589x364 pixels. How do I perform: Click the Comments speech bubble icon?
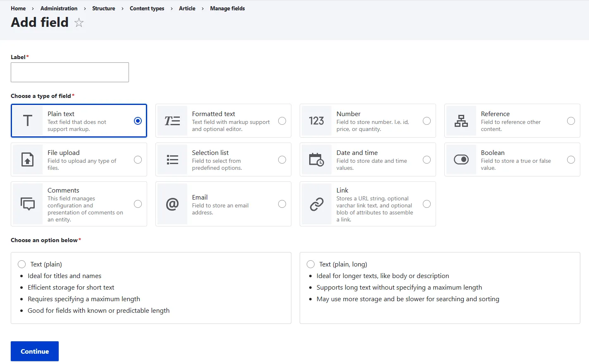point(28,204)
